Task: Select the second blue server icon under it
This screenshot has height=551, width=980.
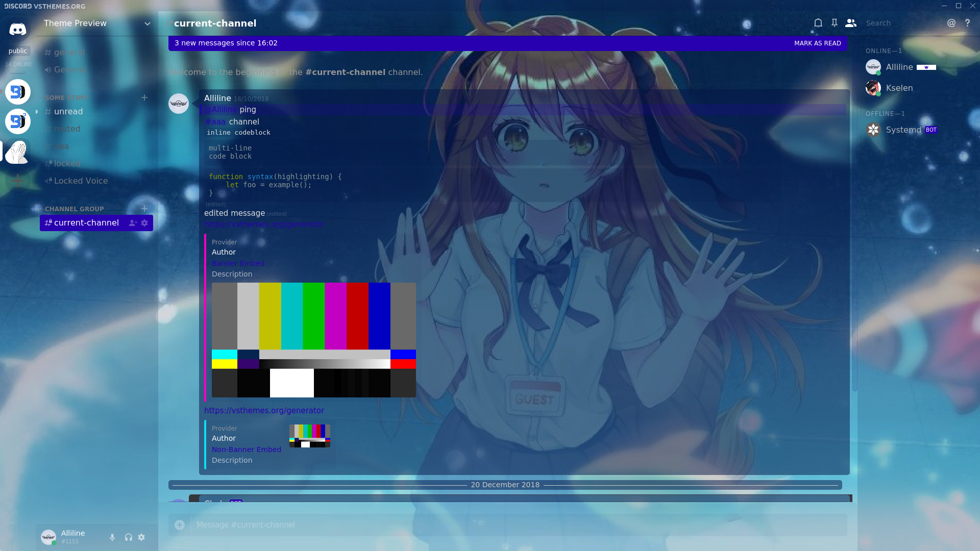Action: [x=18, y=121]
